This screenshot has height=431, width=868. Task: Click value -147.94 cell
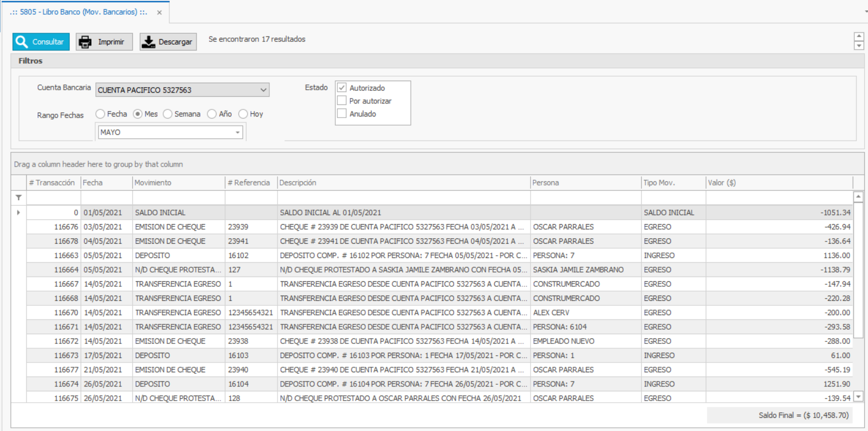point(779,284)
